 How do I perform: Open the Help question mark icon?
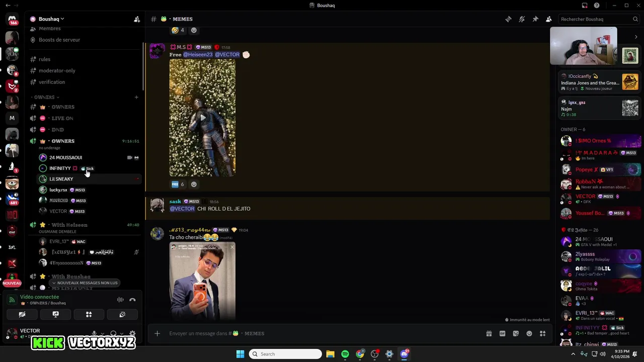(597, 6)
